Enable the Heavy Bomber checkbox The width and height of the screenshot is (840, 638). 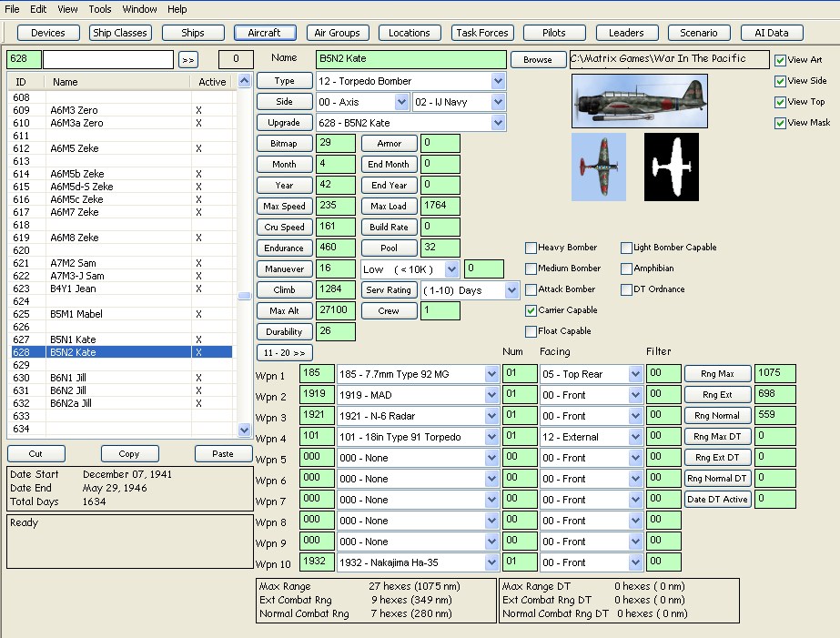tap(531, 247)
